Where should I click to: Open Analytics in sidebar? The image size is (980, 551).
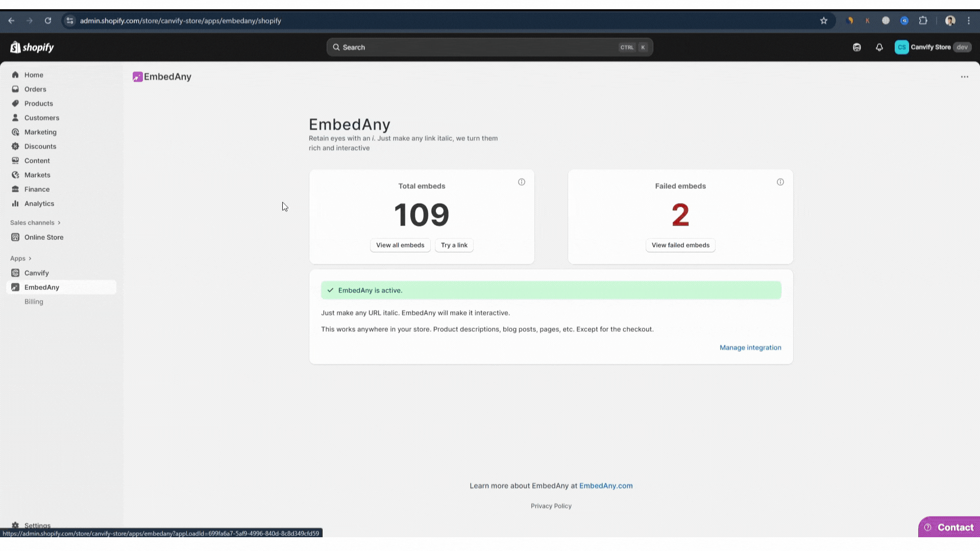coord(39,204)
